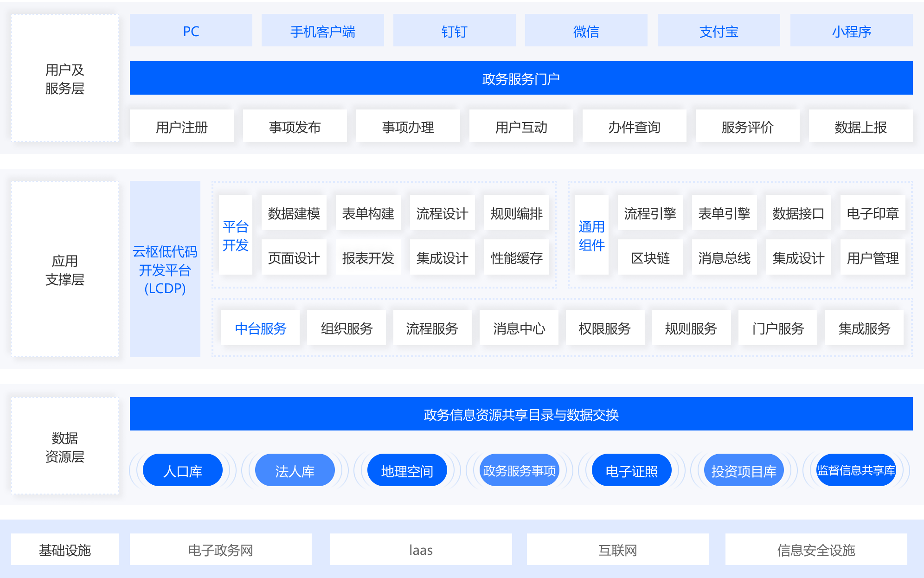924x578 pixels.
Task: Click the 云枢低代码开发平台 (LCDP) panel
Action: click(x=165, y=269)
